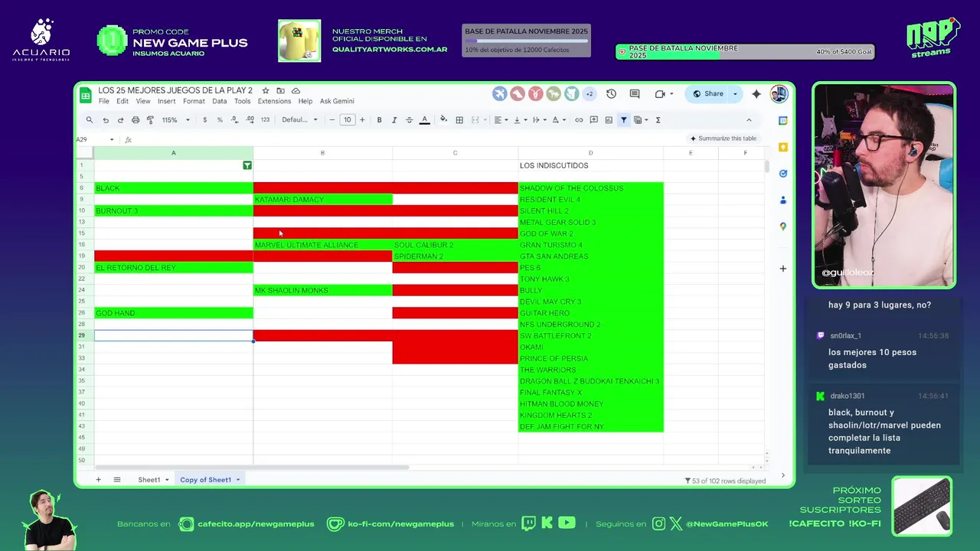This screenshot has height=551, width=980.
Task: Open Google Contacts in side panel
Action: point(782,200)
